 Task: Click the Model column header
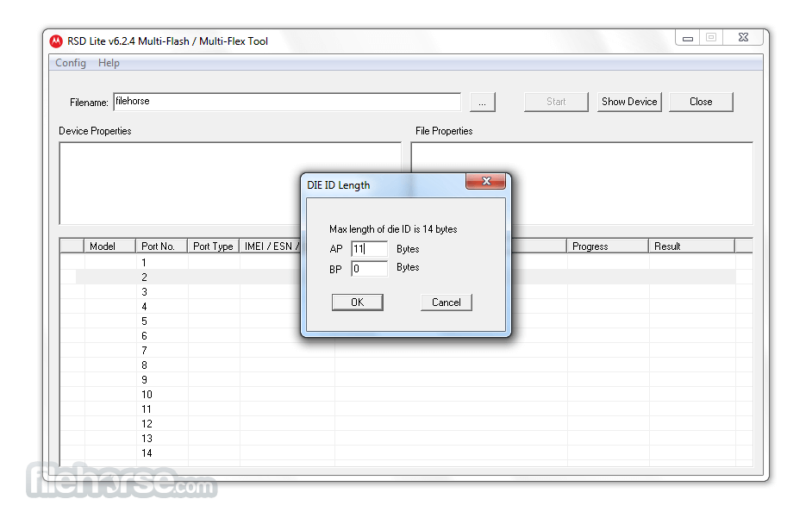109,246
